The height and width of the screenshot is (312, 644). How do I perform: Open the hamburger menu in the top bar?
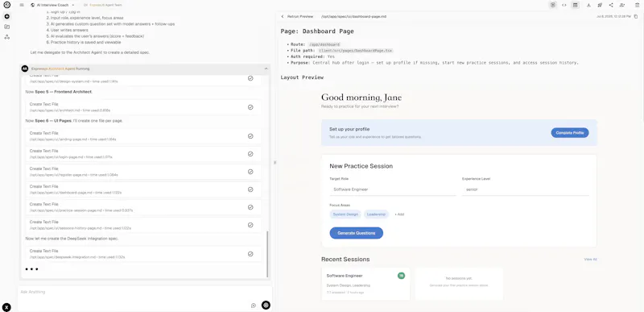(22, 5)
